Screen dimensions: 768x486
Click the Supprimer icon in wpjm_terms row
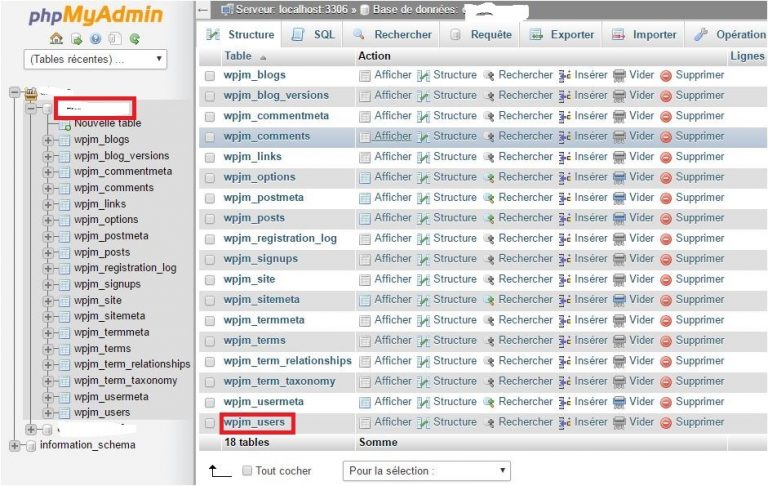click(666, 341)
